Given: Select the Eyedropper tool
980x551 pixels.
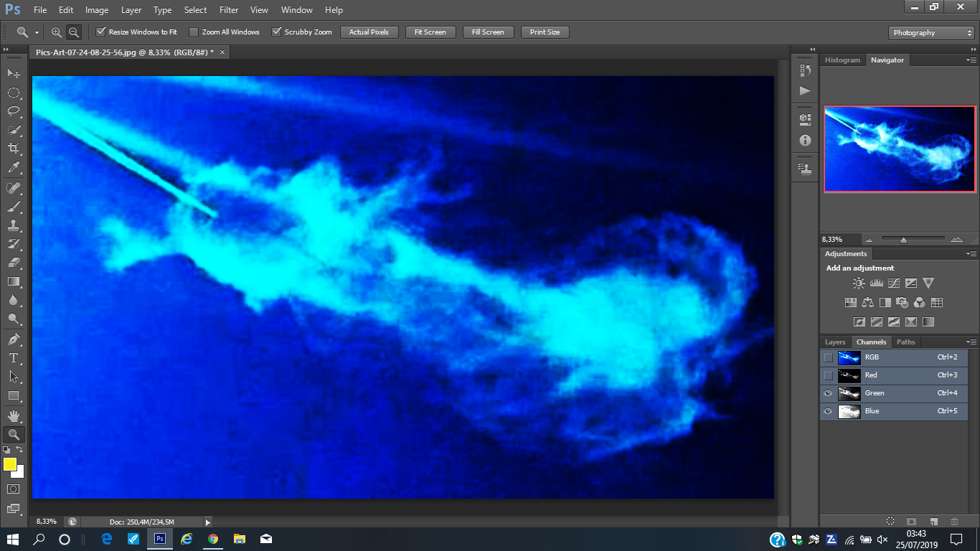Looking at the screenshot, I should coord(13,168).
